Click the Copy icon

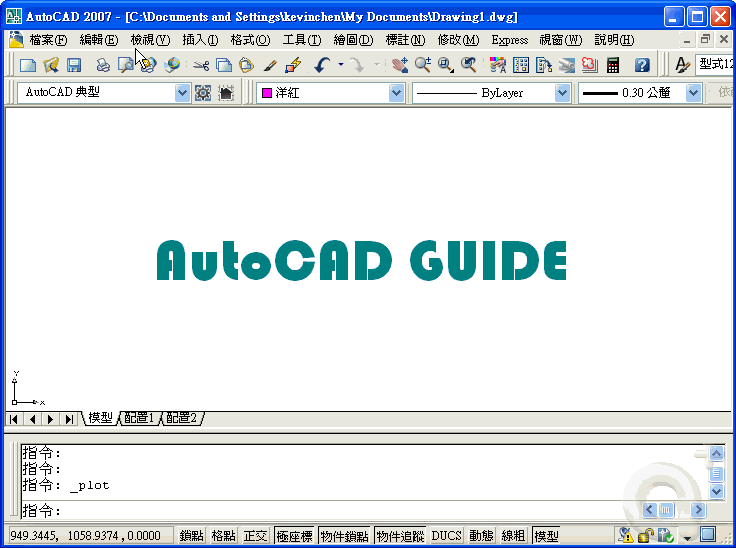pyautogui.click(x=224, y=65)
